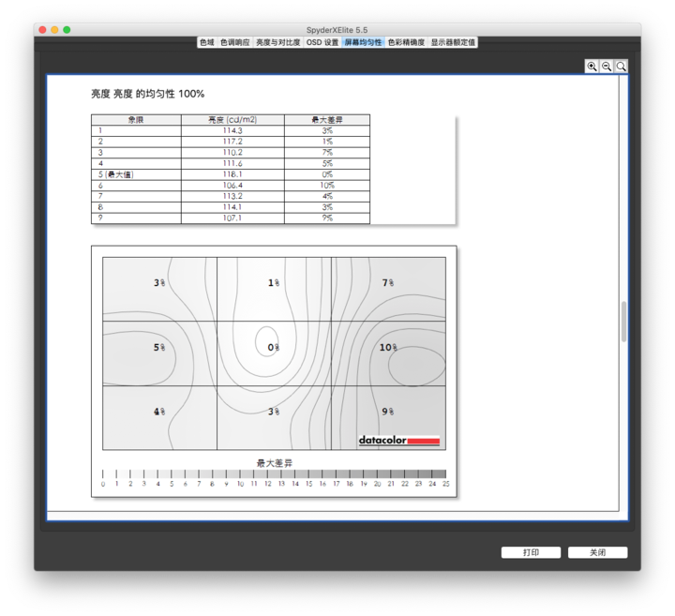Click the 111.6 brightness value

tap(232, 163)
